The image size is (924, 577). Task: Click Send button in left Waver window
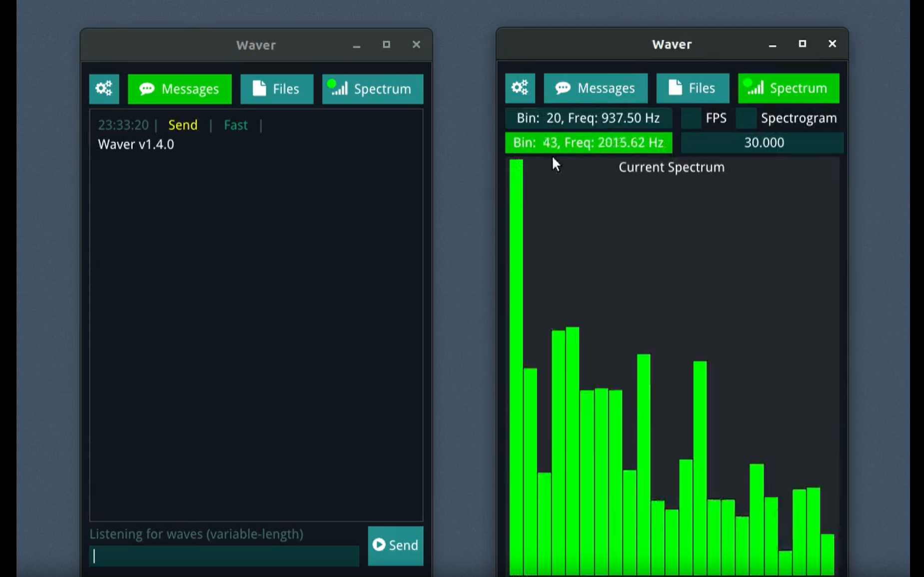396,546
